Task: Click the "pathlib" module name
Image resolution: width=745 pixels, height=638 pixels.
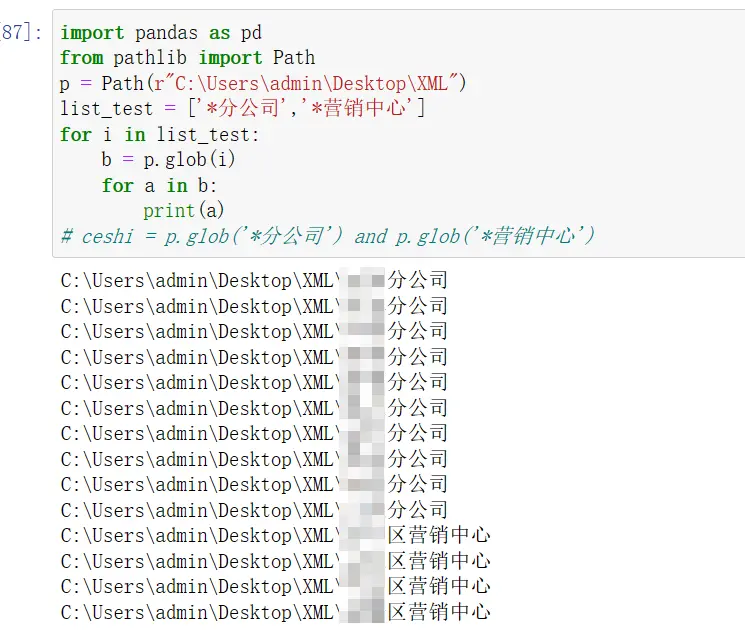Action: click(150, 58)
